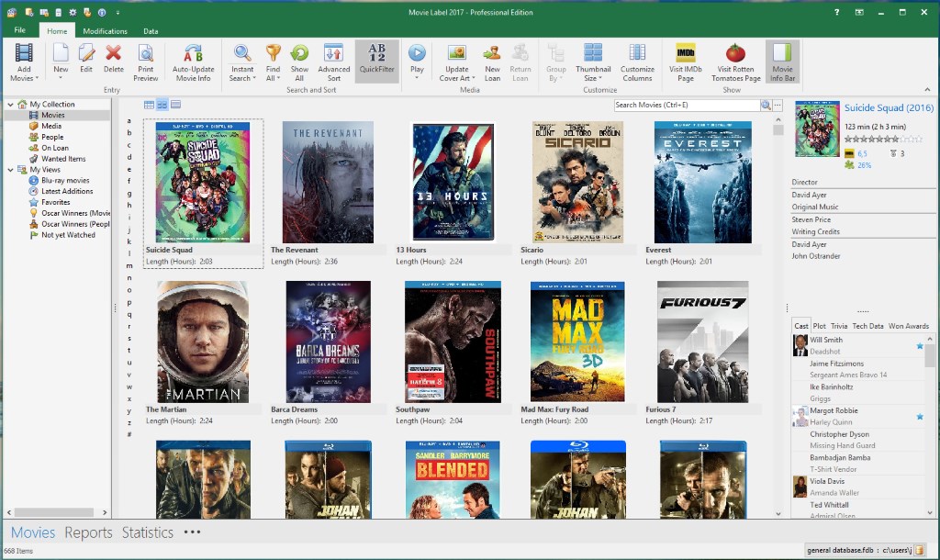
Task: Toggle the QuickFilter button
Action: (377, 62)
